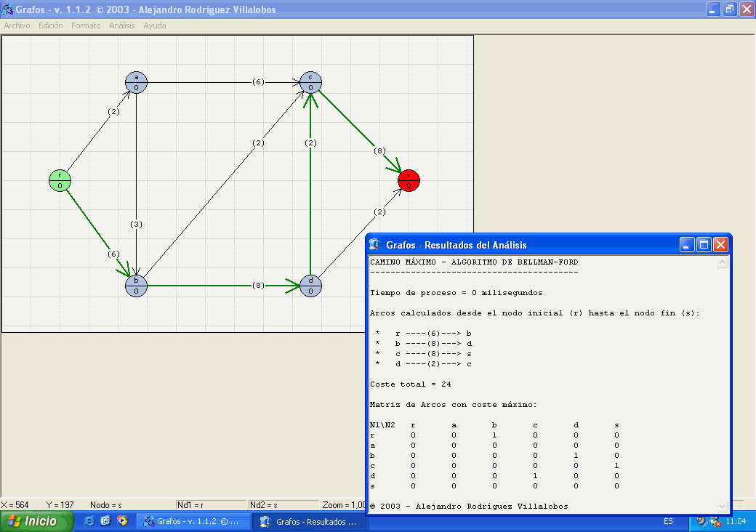Viewport: 756px width, 532px height.
Task: Select the green start node r
Action: pyautogui.click(x=60, y=180)
